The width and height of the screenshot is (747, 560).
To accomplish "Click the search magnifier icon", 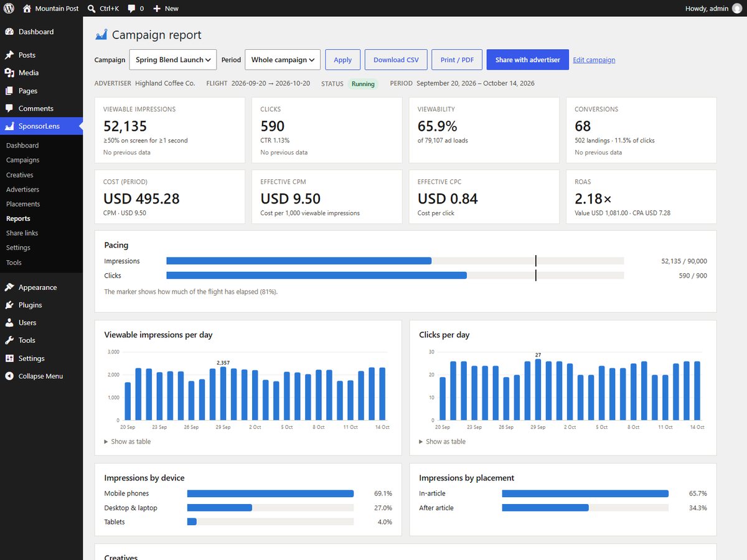I will point(92,9).
